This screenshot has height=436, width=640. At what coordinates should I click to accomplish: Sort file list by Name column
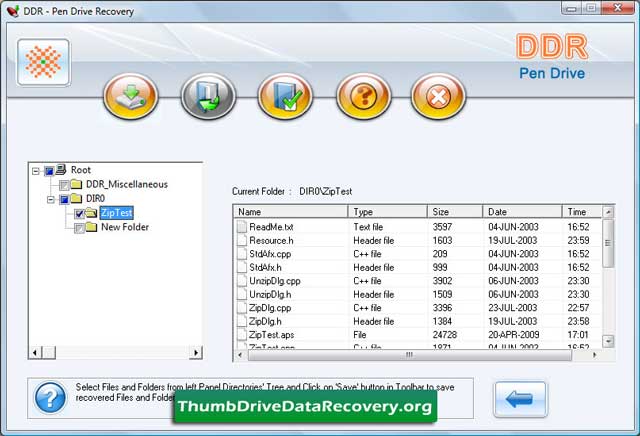(290, 211)
